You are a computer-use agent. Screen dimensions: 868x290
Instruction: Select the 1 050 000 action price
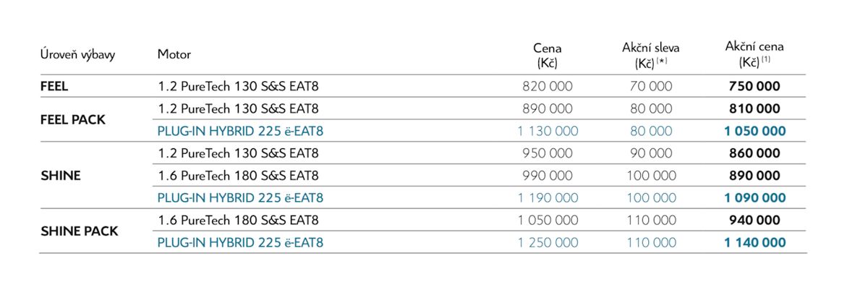tap(754, 131)
